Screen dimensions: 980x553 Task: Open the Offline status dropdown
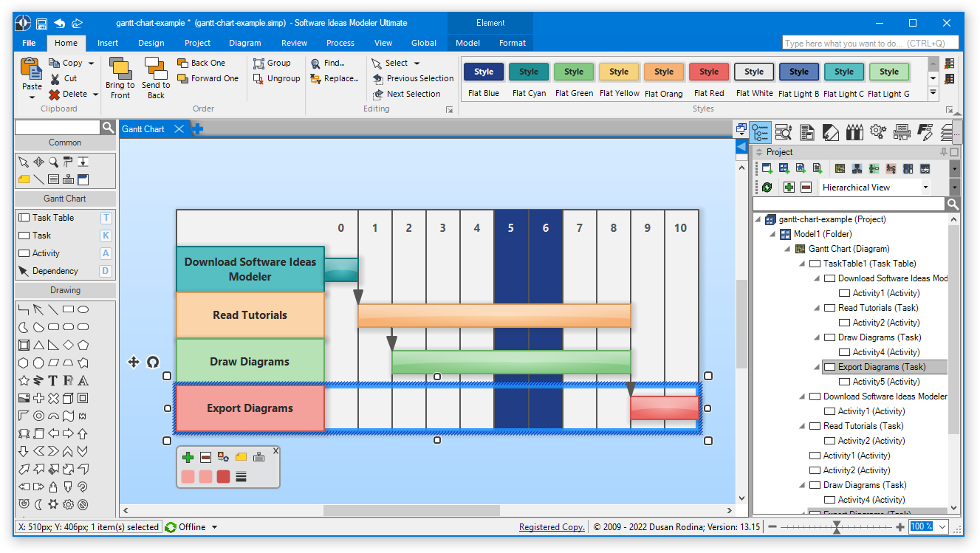(x=214, y=527)
